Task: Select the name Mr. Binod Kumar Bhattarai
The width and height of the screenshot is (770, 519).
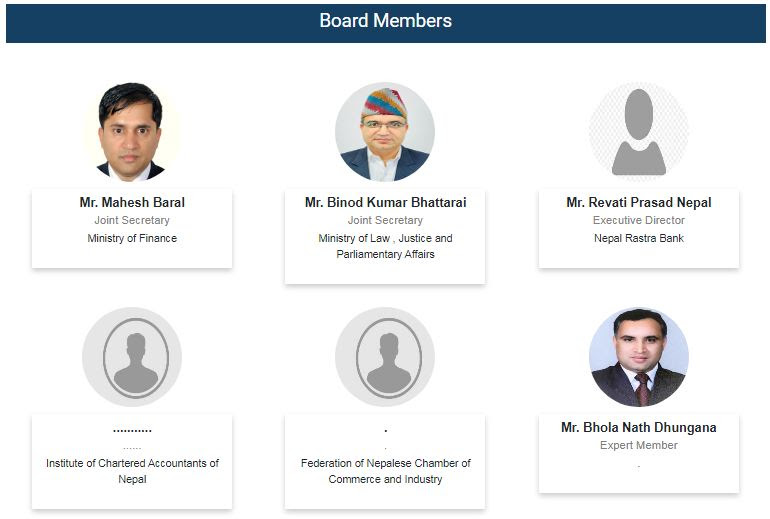Action: point(385,202)
